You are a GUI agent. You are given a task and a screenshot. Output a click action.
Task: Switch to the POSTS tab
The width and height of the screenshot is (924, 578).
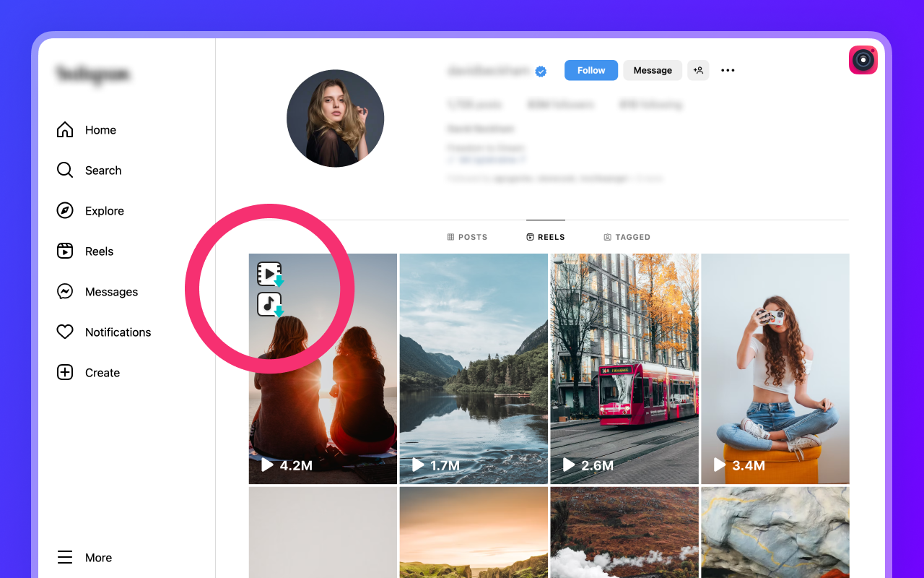click(x=467, y=237)
